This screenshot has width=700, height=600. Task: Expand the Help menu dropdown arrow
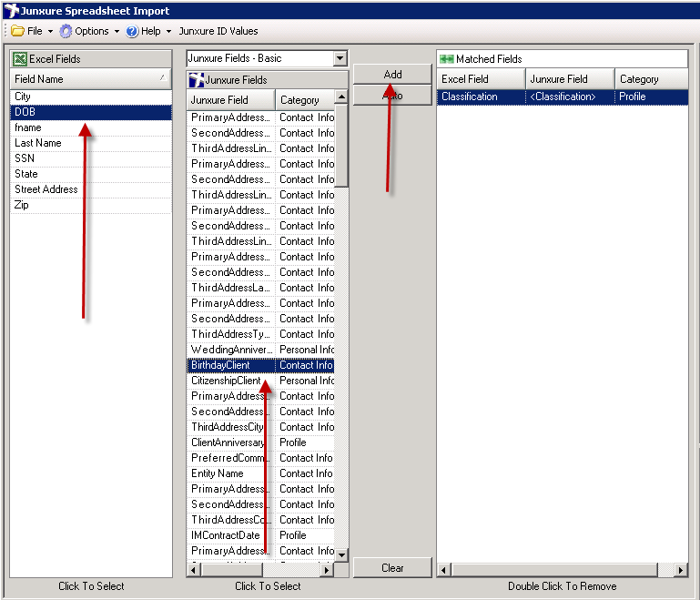[x=168, y=31]
